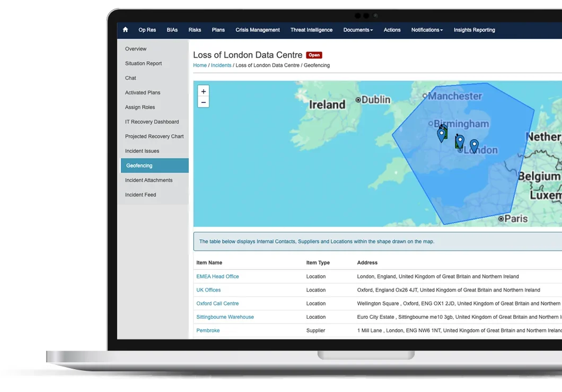Viewport: 562px width, 392px height.
Task: Zoom in on the map with plus control
Action: click(x=203, y=91)
